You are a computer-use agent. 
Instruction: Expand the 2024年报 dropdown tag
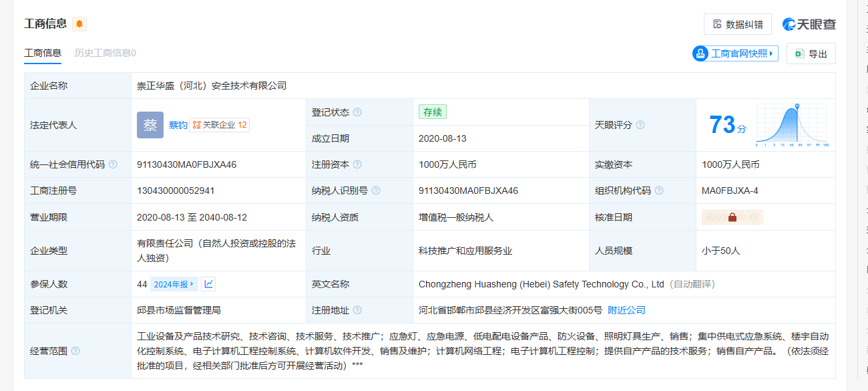(x=174, y=284)
